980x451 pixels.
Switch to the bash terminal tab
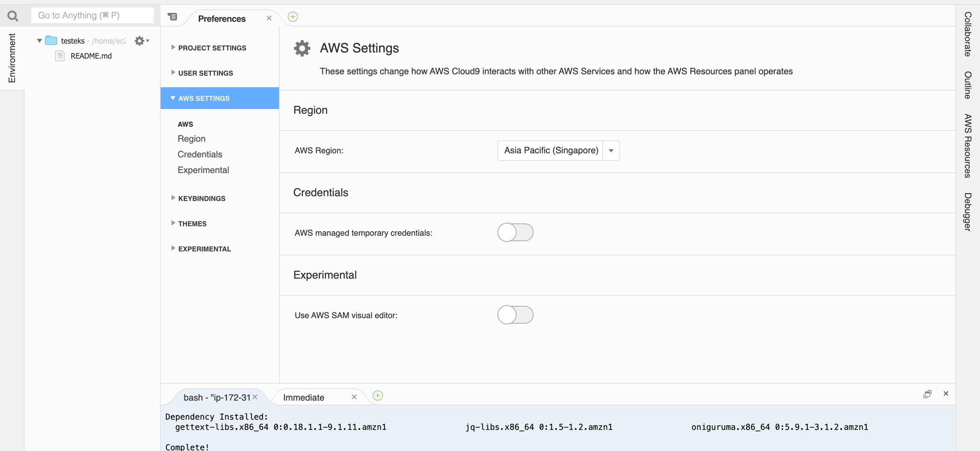(x=216, y=397)
